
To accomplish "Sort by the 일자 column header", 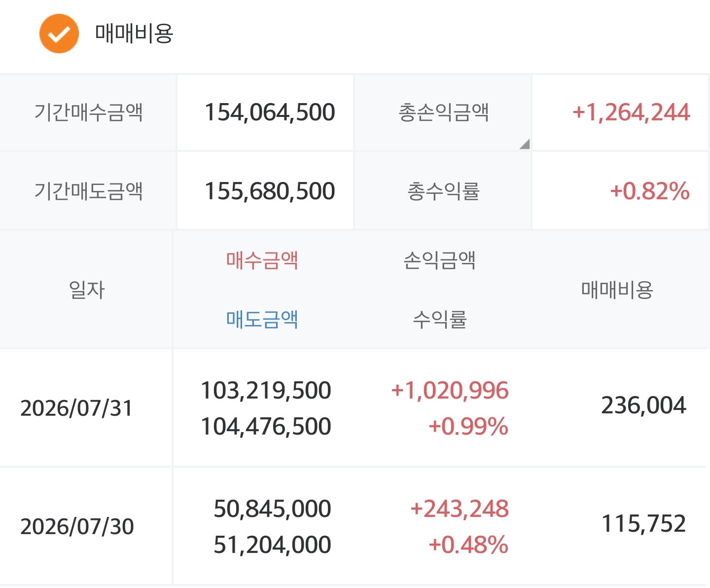I will click(87, 290).
